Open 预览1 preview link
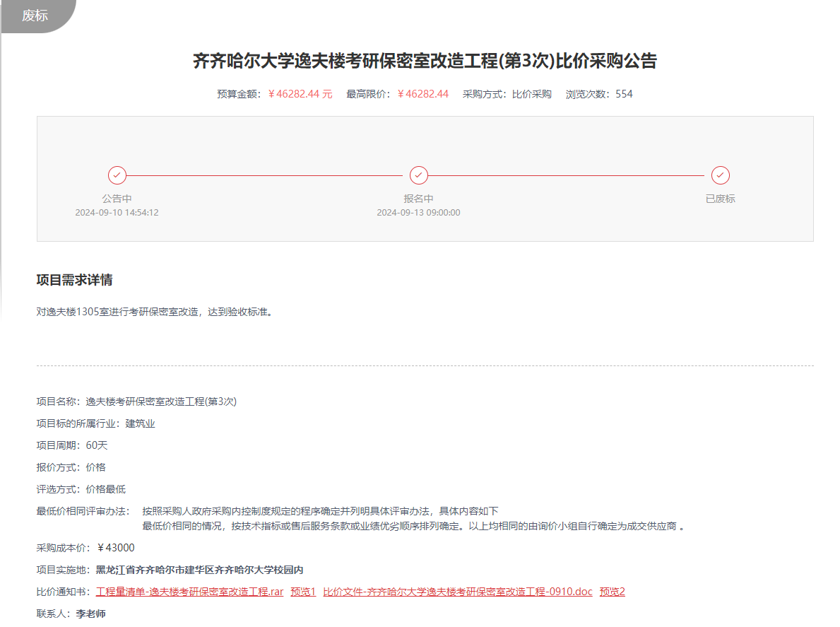This screenshot has width=840, height=627. [303, 592]
